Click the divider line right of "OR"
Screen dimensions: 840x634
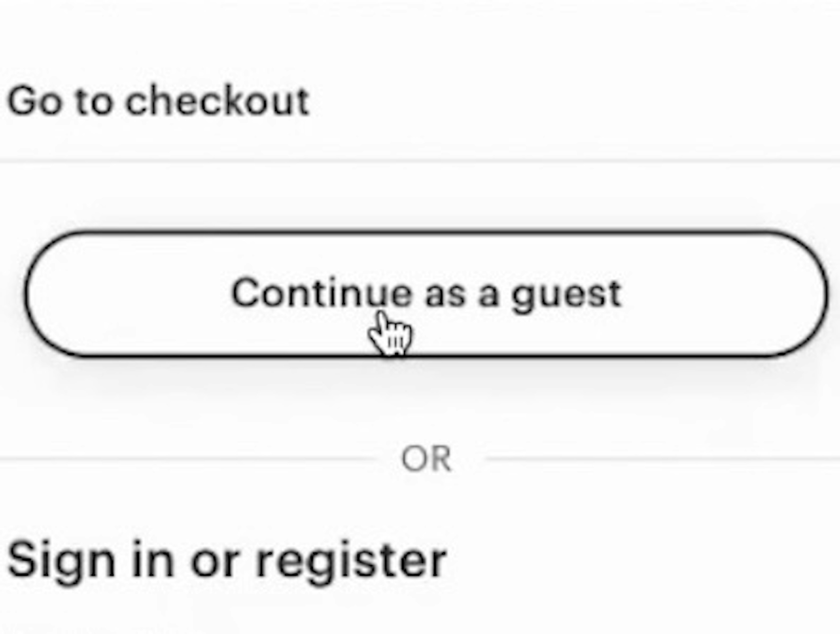661,459
